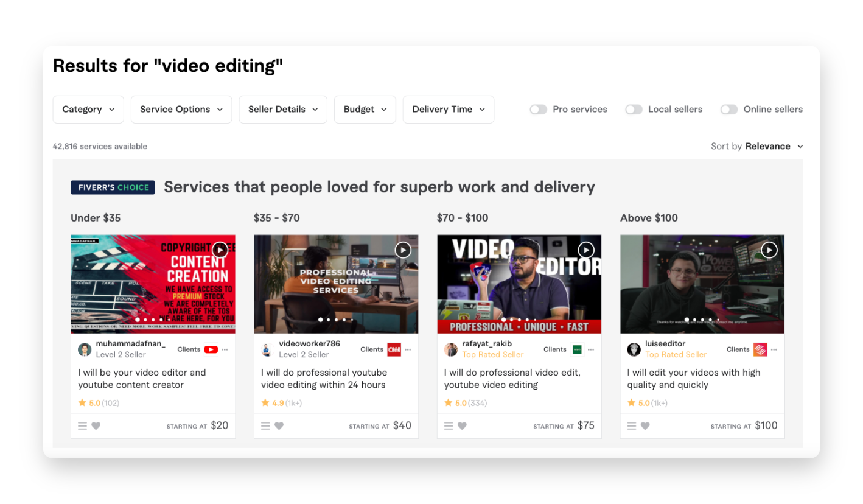This screenshot has width=863, height=504.
Task: Play the luiseeditor gig video
Action: 769,250
